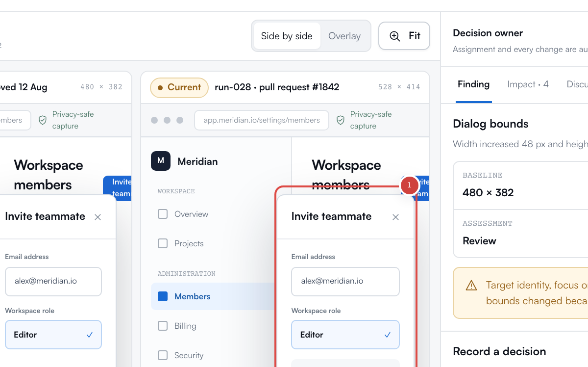The image size is (588, 367).
Task: Click the Projects square icon
Action: (x=163, y=243)
